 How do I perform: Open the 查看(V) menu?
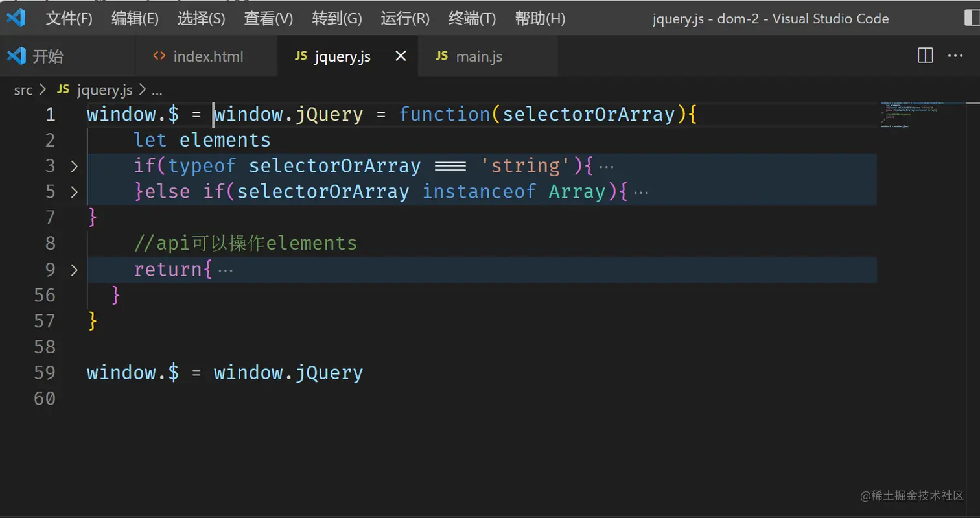(x=268, y=19)
